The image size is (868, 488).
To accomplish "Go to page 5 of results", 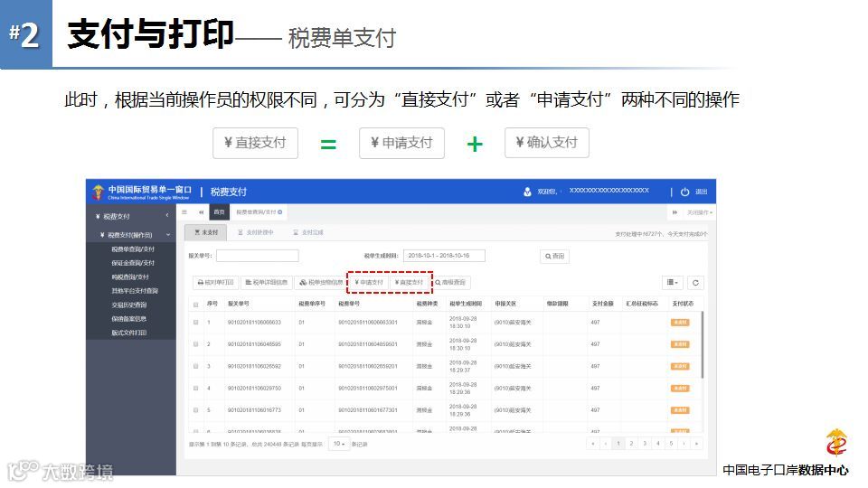I will click(671, 444).
